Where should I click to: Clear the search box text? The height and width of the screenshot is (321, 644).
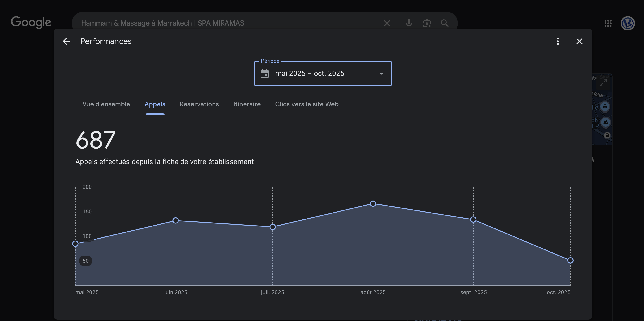pos(387,23)
